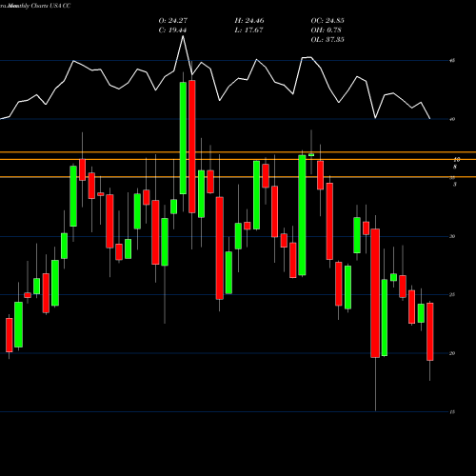Click the '30' price axis label
Image resolution: width=476 pixels, height=476 pixels.
(452, 236)
